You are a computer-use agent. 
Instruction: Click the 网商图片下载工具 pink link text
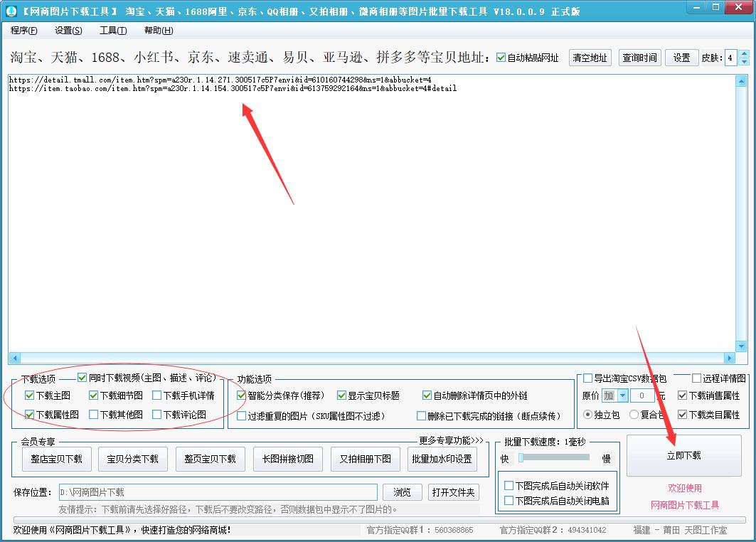pyautogui.click(x=685, y=505)
